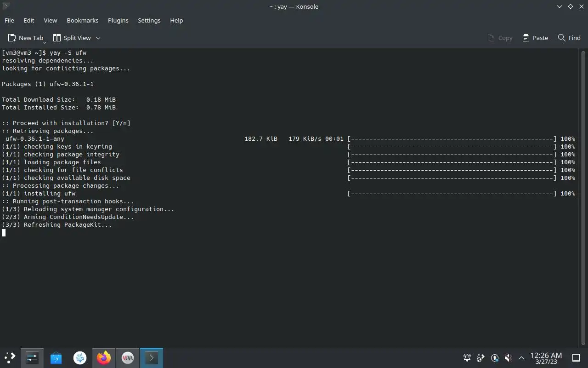The image size is (588, 368).
Task: Open the Bookmarks menu
Action: [x=83, y=20]
